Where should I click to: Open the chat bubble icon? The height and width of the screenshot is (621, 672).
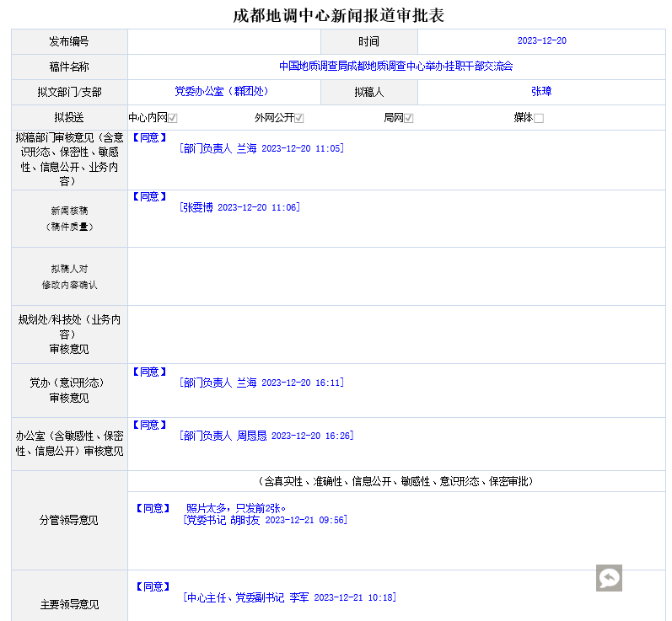point(609,577)
